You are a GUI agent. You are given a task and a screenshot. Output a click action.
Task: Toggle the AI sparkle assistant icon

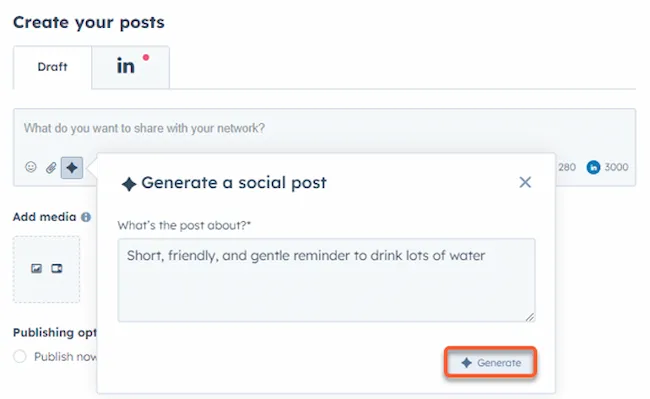(x=72, y=167)
